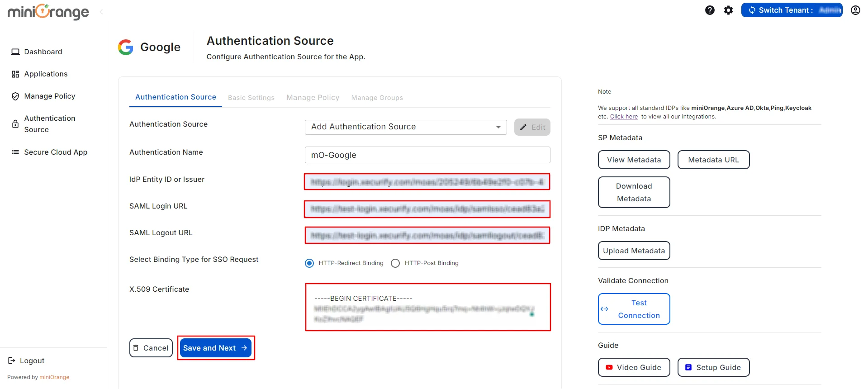
Task: Focus the X.509 Certificate text area
Action: point(428,307)
